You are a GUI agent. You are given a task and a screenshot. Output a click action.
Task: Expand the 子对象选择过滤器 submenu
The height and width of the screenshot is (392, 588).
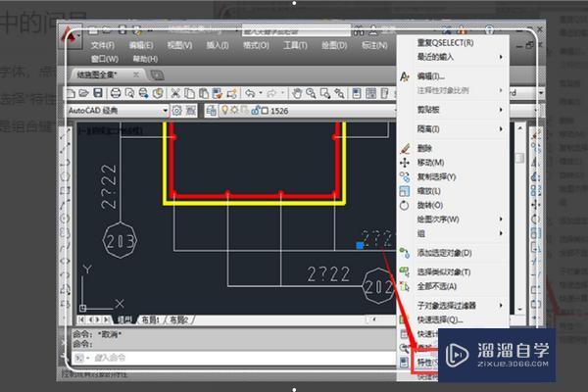coord(453,306)
